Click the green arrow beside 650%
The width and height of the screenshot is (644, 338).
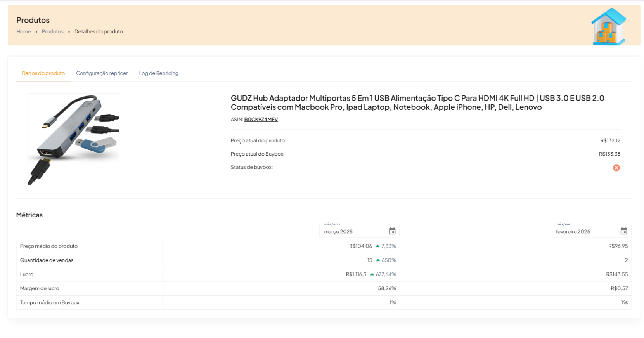(x=378, y=260)
